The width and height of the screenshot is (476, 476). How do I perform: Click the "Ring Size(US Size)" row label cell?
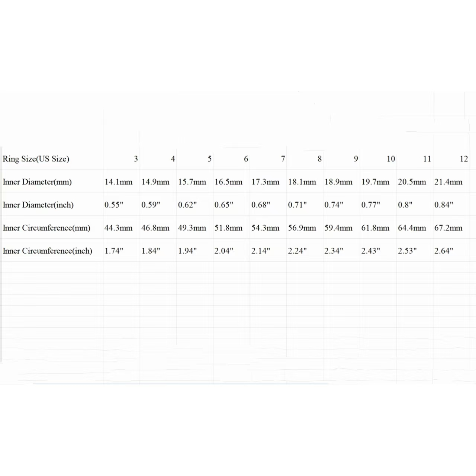tap(36, 159)
